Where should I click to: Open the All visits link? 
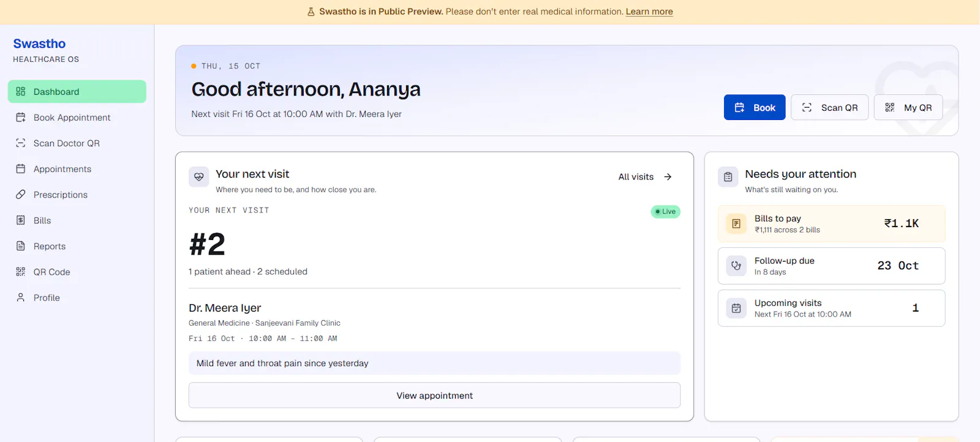pos(645,177)
